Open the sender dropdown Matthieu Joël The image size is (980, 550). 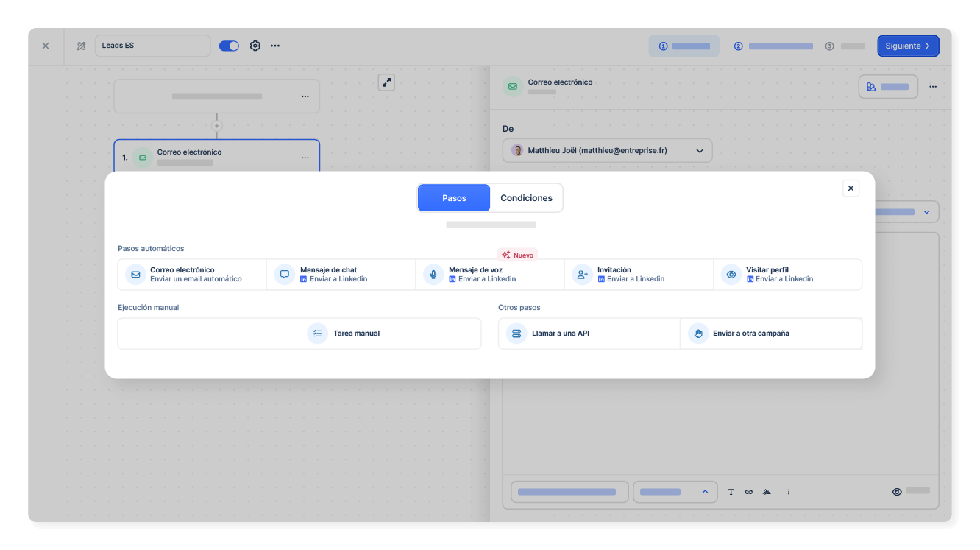pos(607,151)
